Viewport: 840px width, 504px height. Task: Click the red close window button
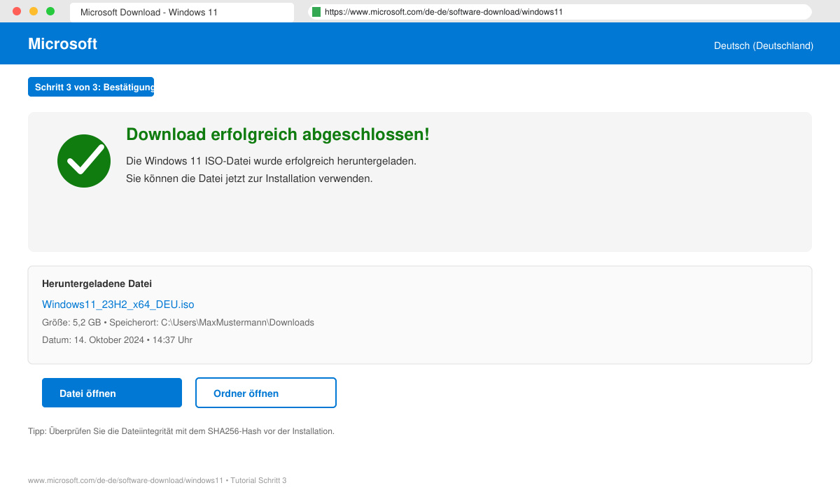click(17, 11)
